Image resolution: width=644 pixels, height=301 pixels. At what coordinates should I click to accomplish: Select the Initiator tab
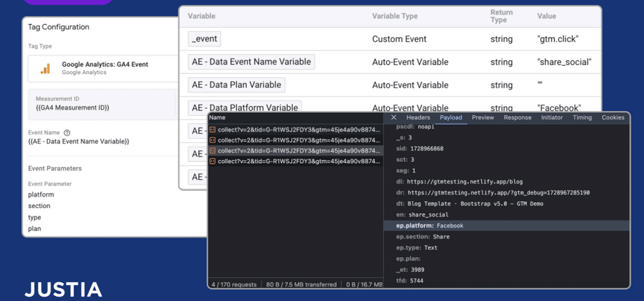552,117
